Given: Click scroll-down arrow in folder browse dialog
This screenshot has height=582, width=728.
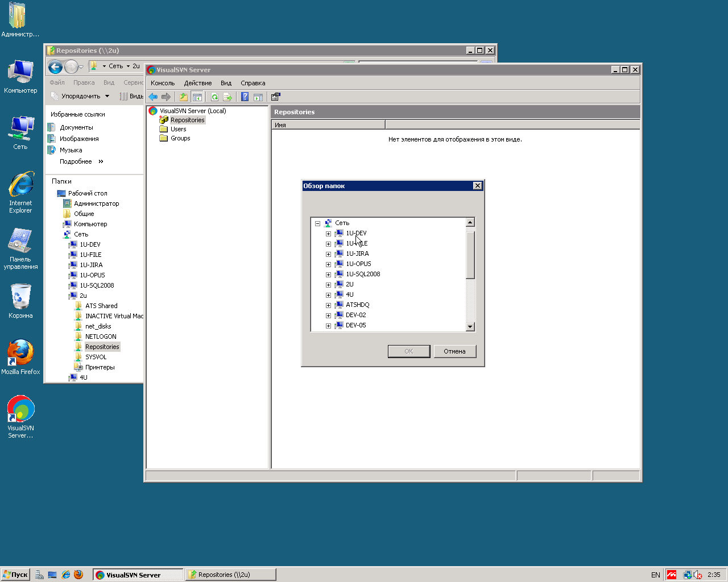Looking at the screenshot, I should click(470, 326).
